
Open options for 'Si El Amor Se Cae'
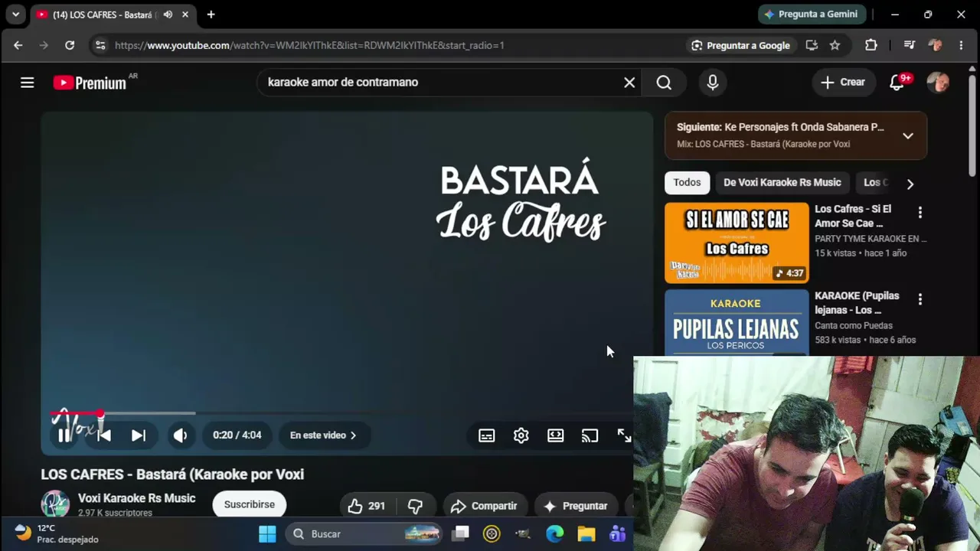(x=920, y=213)
